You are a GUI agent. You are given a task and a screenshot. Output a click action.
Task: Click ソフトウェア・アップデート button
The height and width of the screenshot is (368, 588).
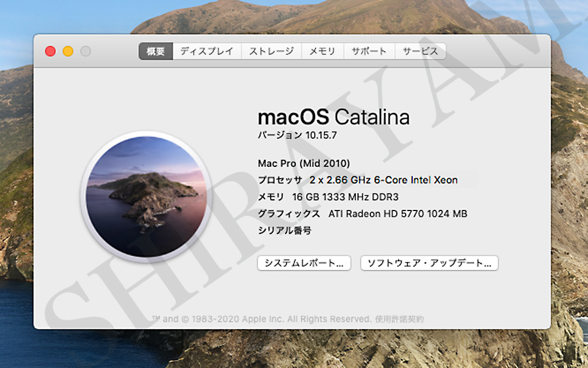click(429, 263)
